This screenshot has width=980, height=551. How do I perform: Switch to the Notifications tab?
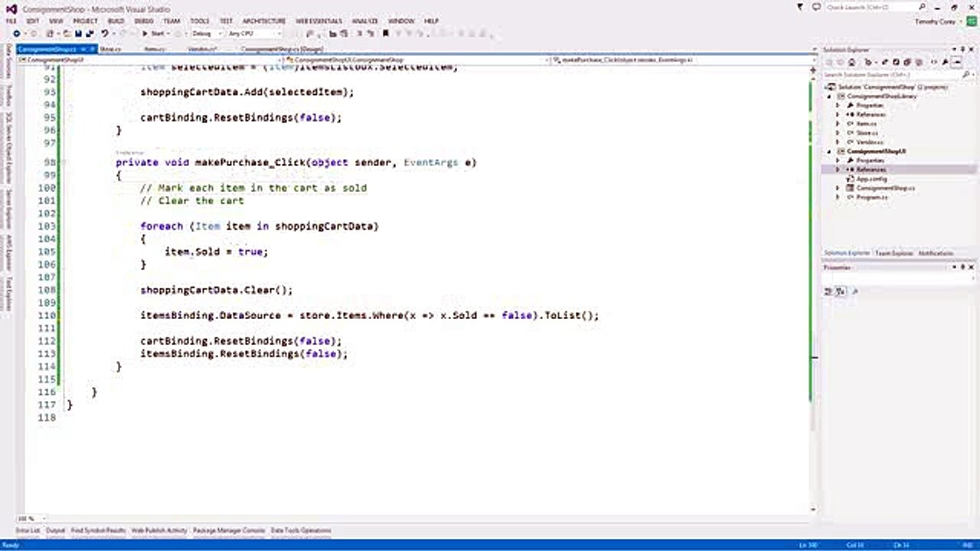click(936, 253)
